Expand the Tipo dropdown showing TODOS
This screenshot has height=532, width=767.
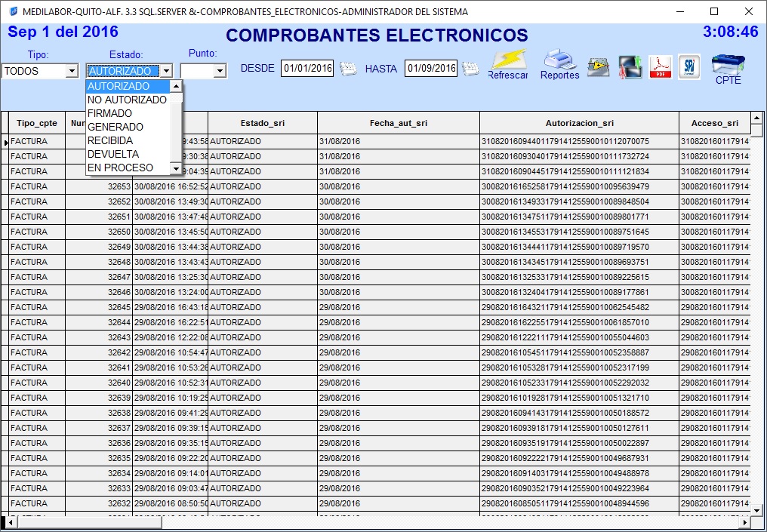click(x=72, y=71)
